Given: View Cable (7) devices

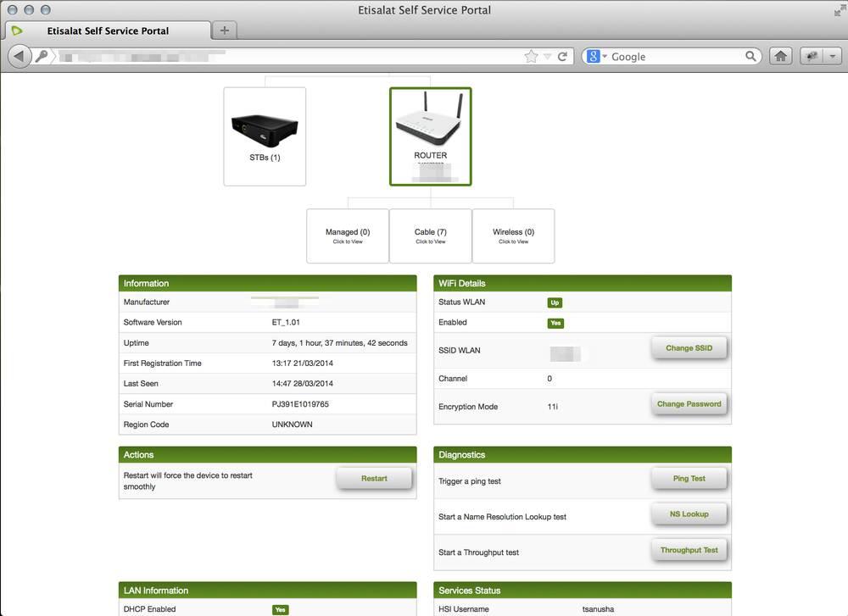Looking at the screenshot, I should pos(431,236).
